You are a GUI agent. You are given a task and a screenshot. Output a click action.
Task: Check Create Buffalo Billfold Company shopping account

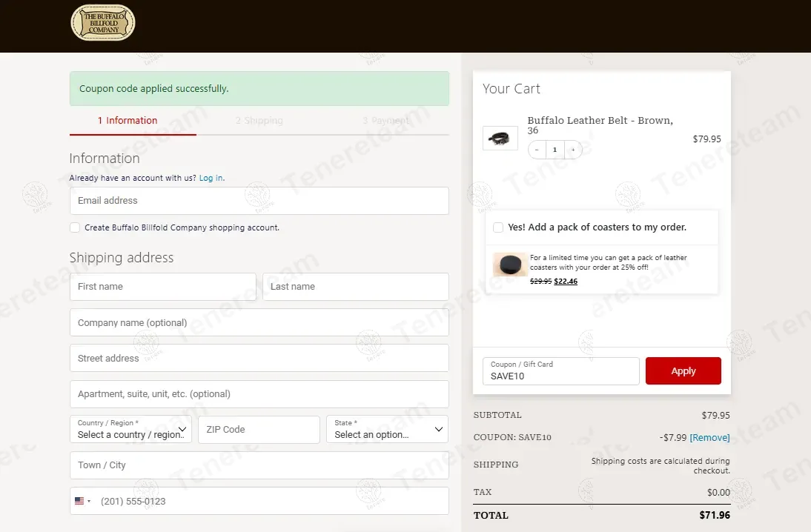click(x=75, y=227)
